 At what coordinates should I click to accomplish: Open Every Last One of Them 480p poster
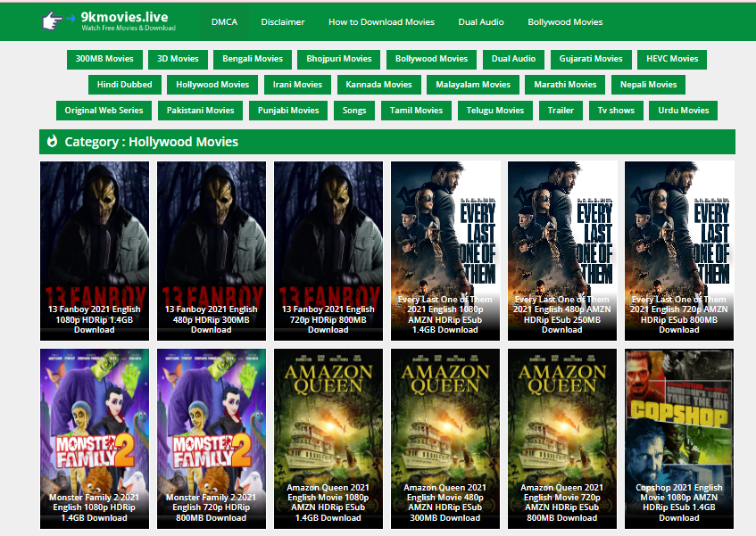pos(562,251)
